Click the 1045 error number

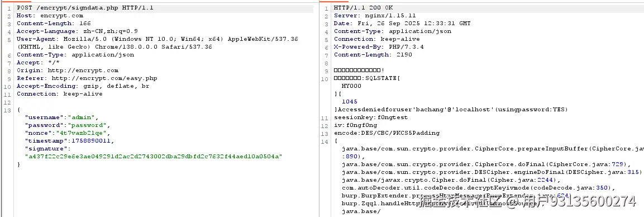click(x=350, y=102)
